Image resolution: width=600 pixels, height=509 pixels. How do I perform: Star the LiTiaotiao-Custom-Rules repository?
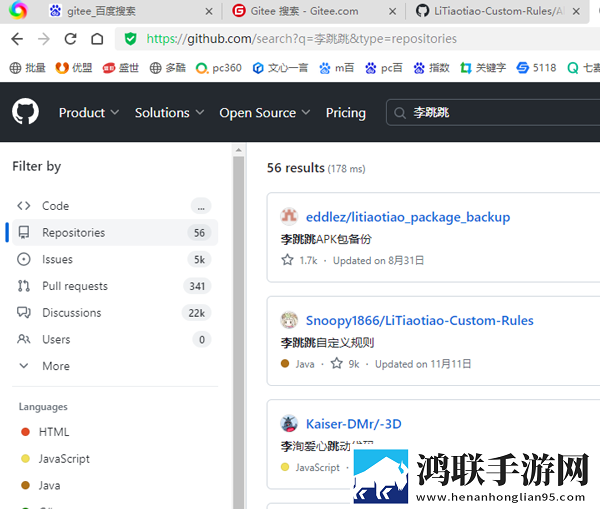click(337, 364)
